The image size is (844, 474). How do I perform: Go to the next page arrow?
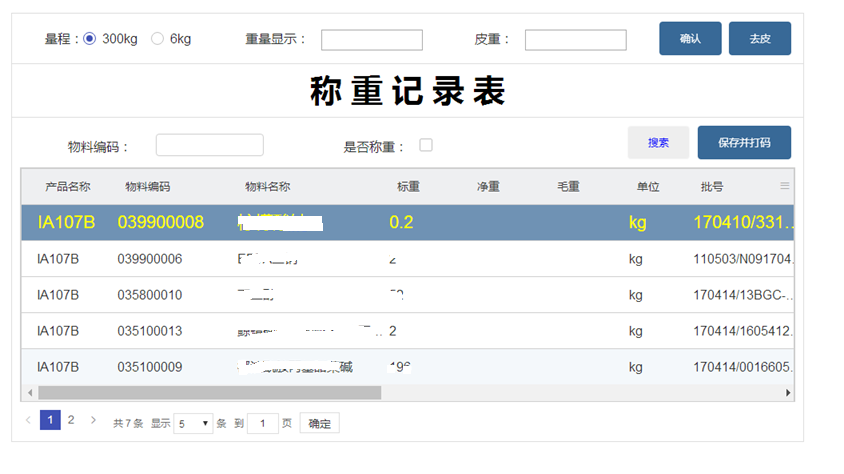(x=93, y=421)
